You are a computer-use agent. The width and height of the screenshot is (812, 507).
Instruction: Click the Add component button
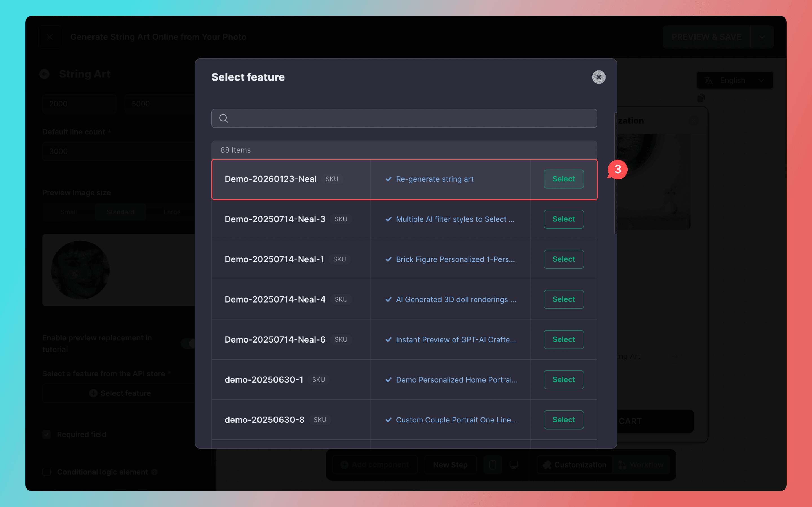[375, 465]
